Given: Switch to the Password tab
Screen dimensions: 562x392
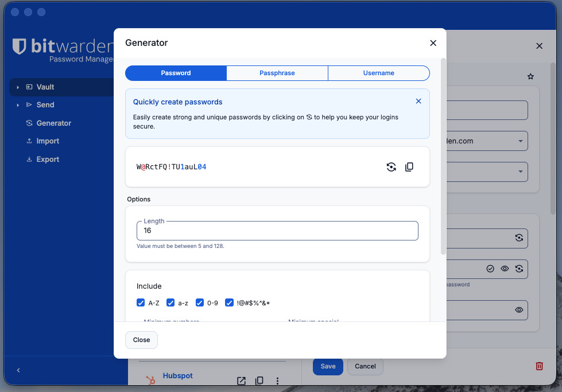Looking at the screenshot, I should (x=176, y=73).
